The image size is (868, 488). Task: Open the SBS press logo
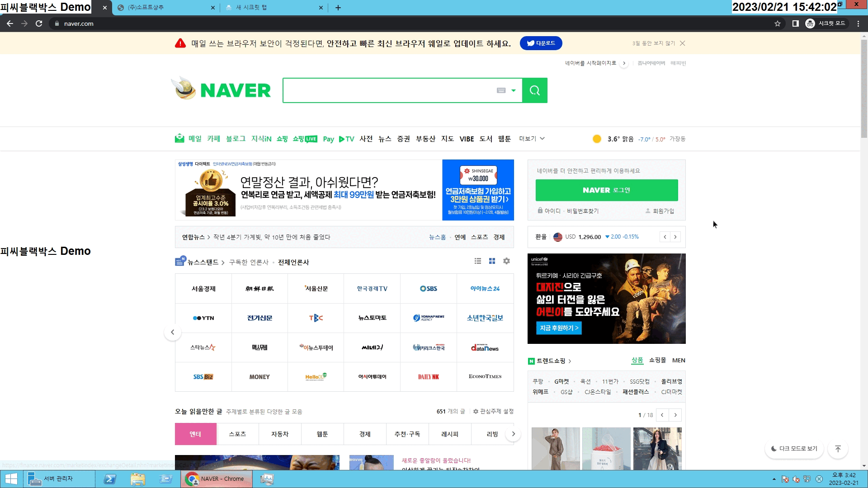coord(428,289)
